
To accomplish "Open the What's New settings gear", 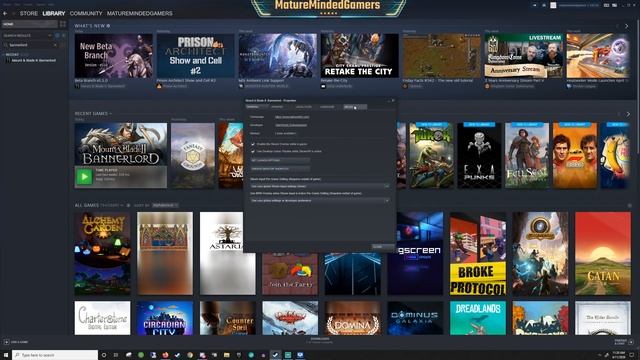I will pos(108,26).
